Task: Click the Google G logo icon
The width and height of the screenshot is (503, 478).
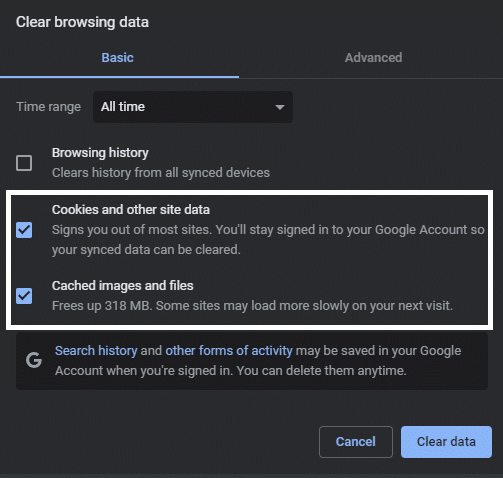Action: tap(34, 360)
